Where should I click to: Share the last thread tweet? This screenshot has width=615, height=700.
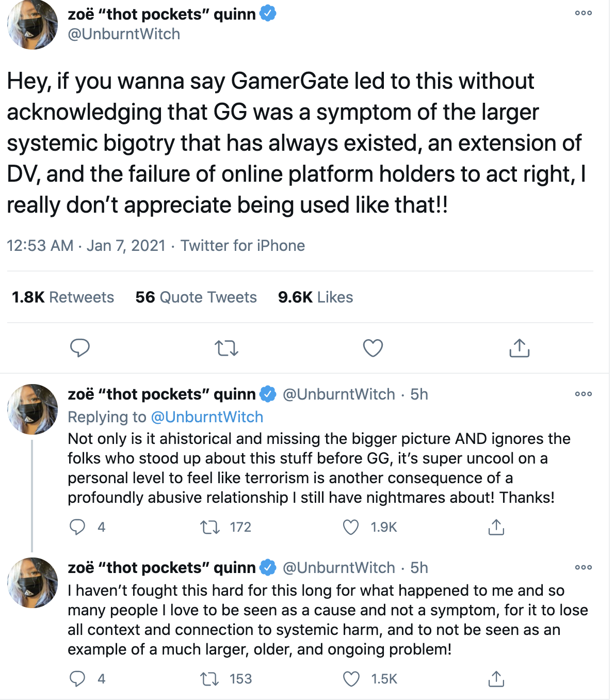tap(496, 679)
